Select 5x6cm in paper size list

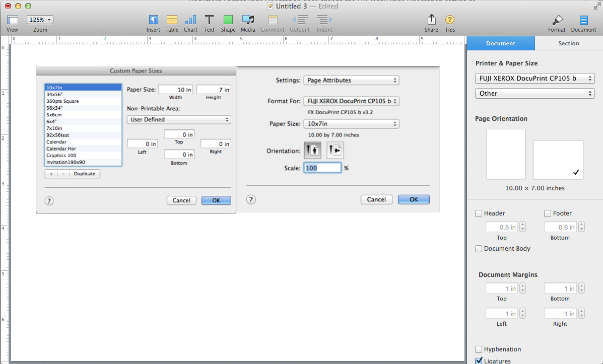(x=84, y=115)
